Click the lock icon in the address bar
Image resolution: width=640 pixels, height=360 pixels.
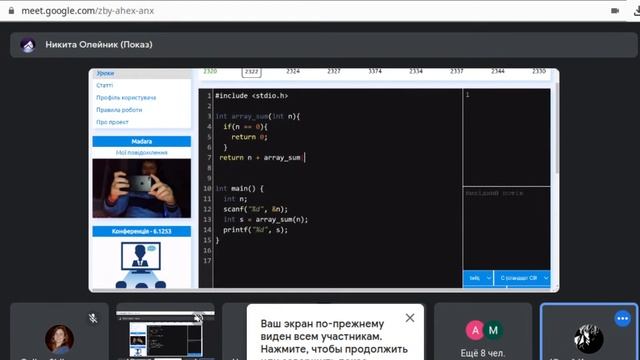pos(11,11)
